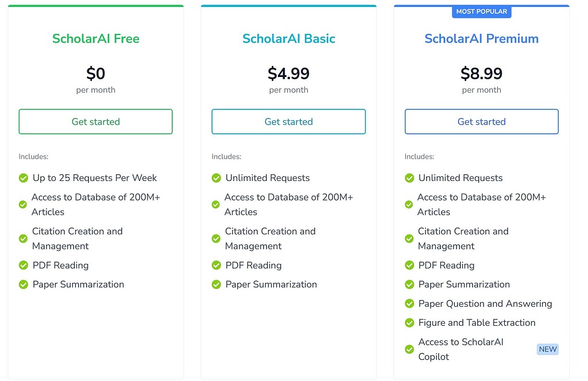The image size is (588, 381).
Task: Click the checkmark next to Access to Database on Free plan
Action: (x=23, y=204)
